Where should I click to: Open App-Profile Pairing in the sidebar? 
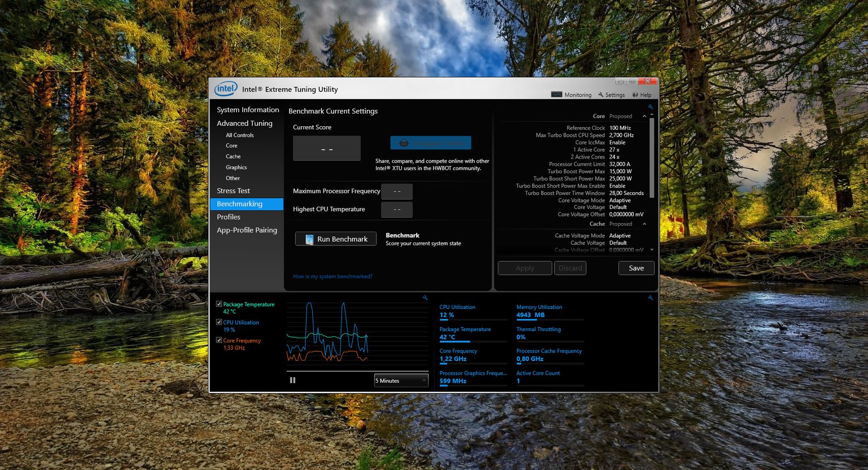pyautogui.click(x=247, y=230)
